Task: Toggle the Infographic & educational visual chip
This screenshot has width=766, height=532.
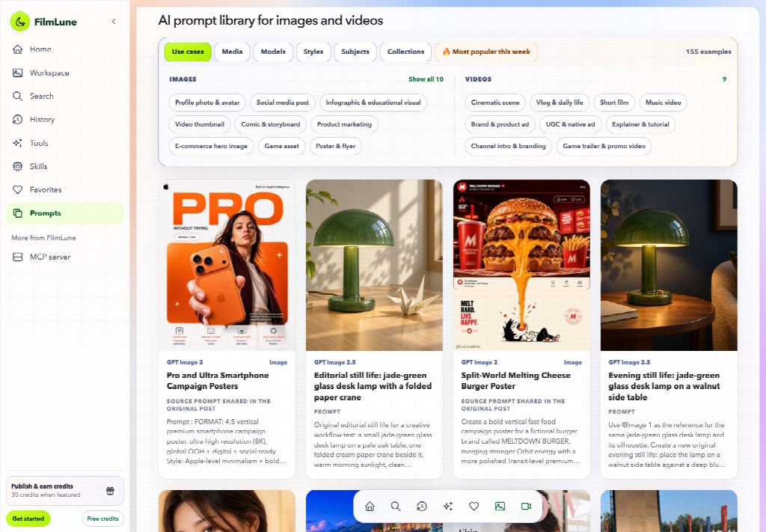Action: [373, 103]
